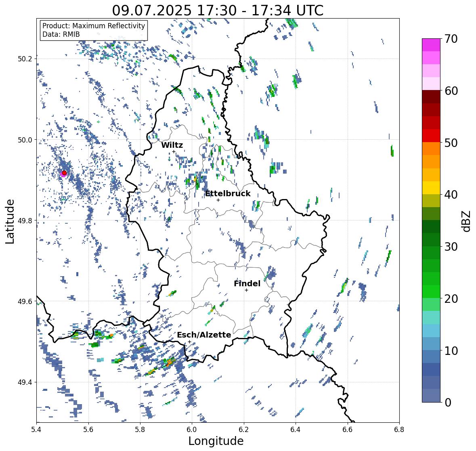
Task: Click the Findel station label
Action: tap(247, 283)
